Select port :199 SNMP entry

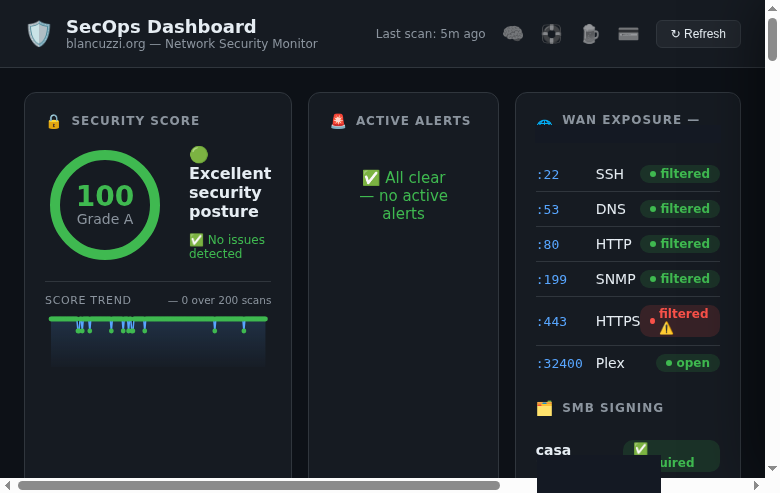(628, 279)
